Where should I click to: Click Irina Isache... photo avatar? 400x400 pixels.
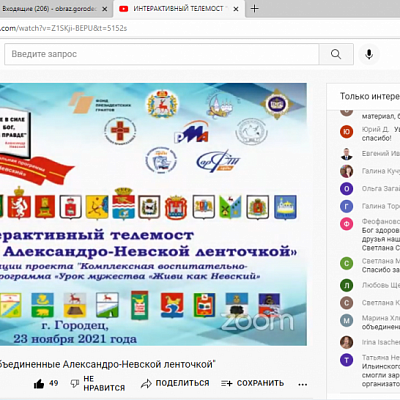[x=346, y=342]
